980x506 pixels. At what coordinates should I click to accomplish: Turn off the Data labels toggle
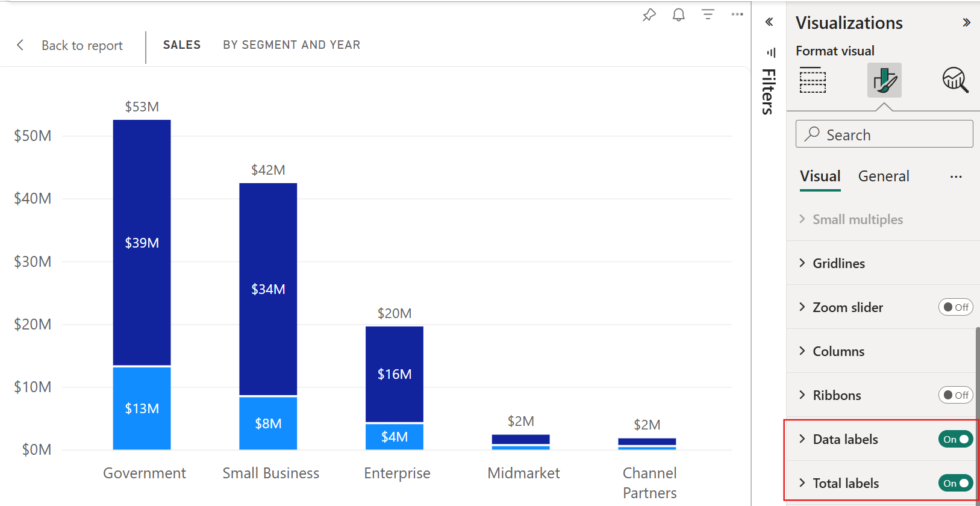coord(955,439)
